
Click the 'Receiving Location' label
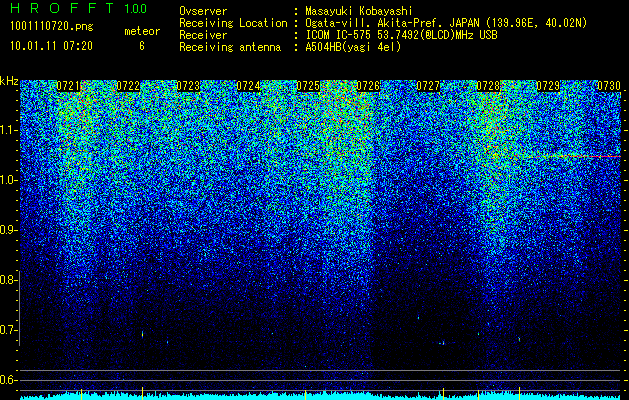click(233, 23)
